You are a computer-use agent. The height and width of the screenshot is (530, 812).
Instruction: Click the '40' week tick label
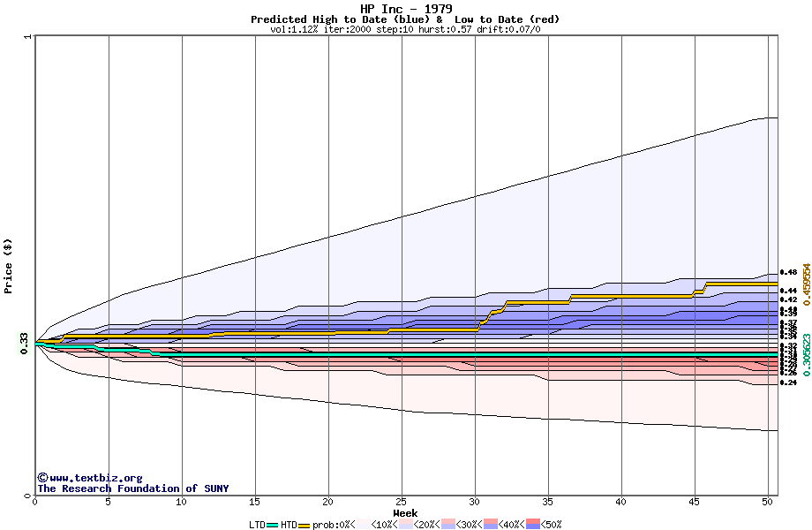pos(620,502)
